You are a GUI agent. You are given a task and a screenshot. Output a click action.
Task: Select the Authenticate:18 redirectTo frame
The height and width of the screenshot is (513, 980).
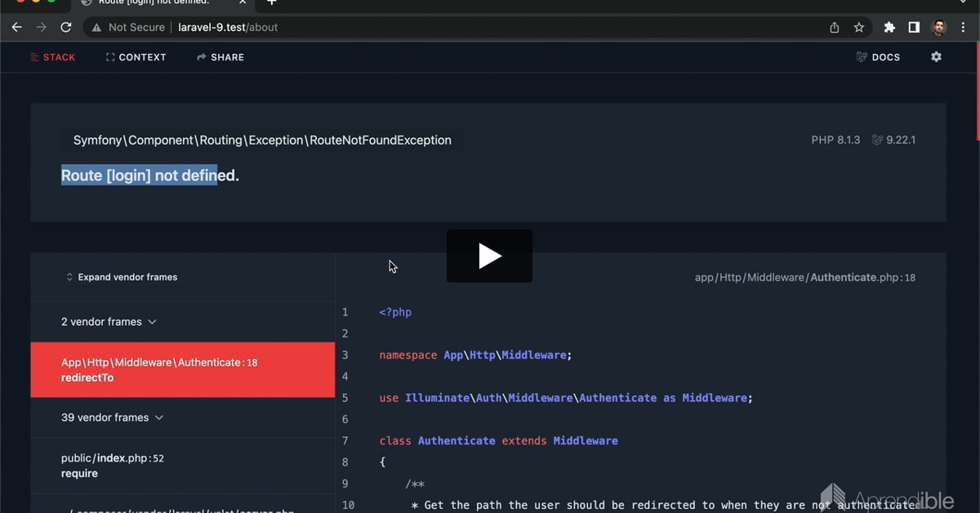[x=182, y=370]
